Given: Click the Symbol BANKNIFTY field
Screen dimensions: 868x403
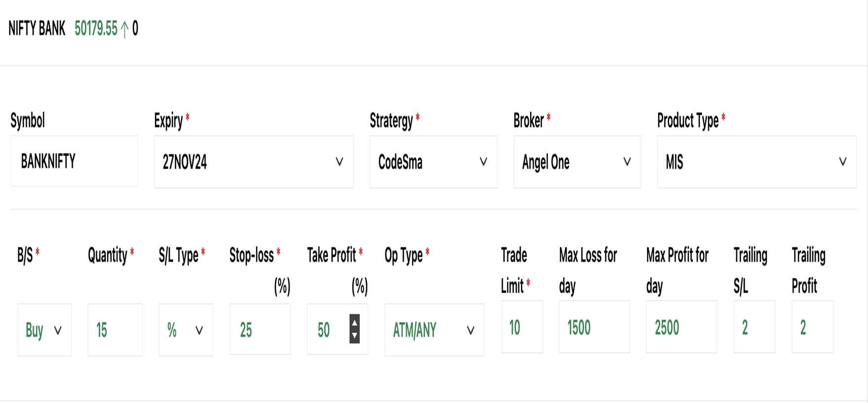Looking at the screenshot, I should [74, 162].
